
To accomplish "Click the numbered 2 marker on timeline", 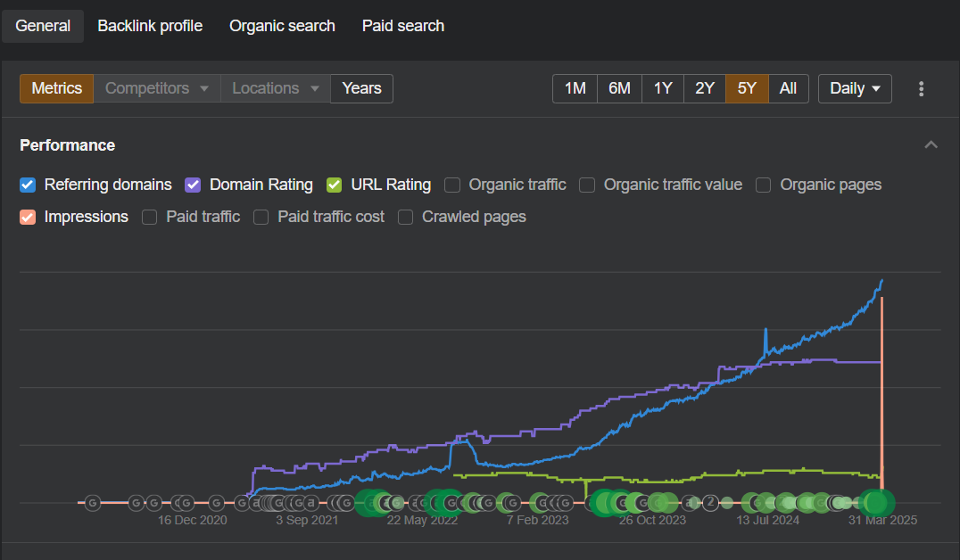I will tap(710, 503).
